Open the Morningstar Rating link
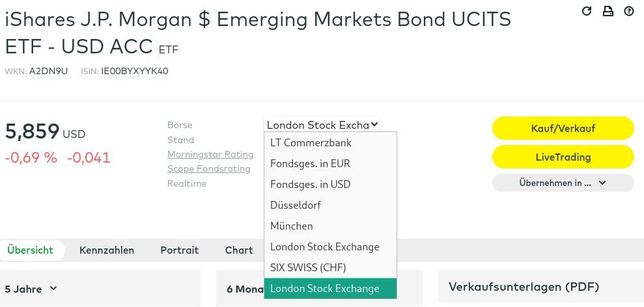Screen dimensions: 644x307 [x=210, y=154]
